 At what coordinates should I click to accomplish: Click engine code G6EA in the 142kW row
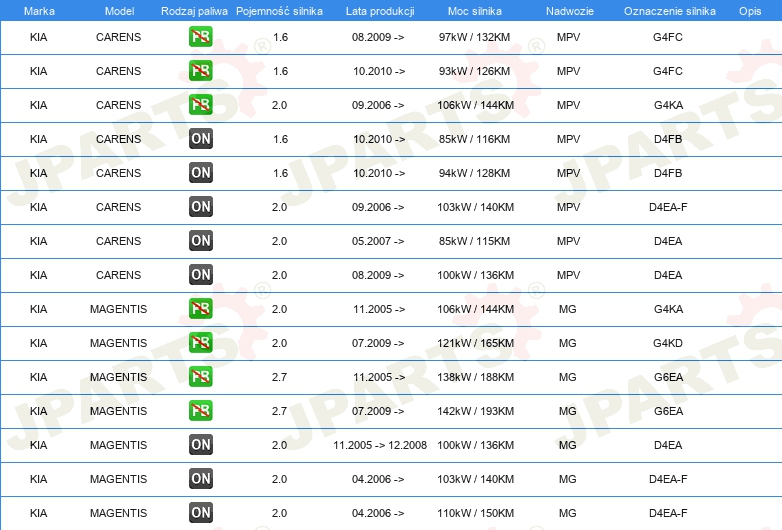[x=668, y=411]
